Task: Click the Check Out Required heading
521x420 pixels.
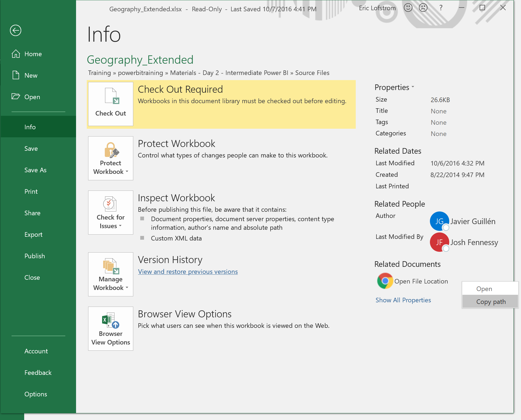Action: (180, 89)
